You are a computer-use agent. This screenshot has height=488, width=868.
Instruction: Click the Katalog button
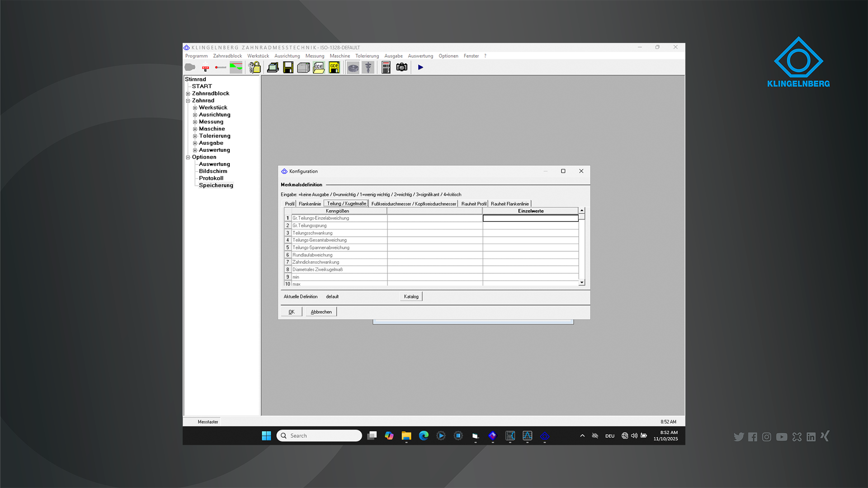click(x=411, y=296)
